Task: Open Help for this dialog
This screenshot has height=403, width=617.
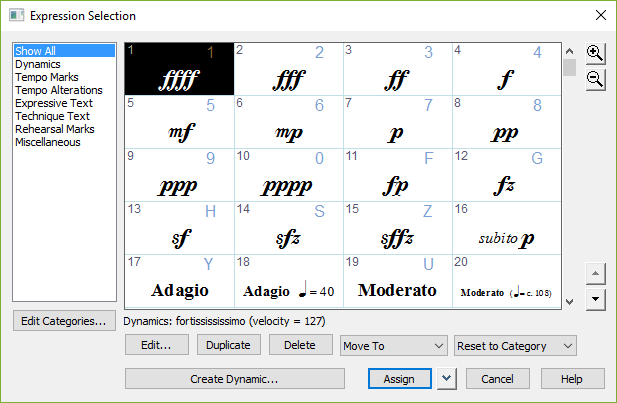Action: (572, 379)
